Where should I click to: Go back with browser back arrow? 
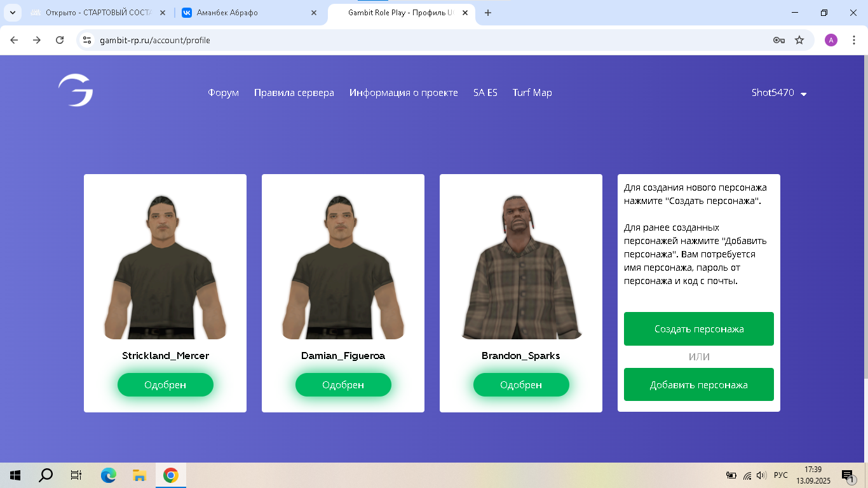coord(14,40)
